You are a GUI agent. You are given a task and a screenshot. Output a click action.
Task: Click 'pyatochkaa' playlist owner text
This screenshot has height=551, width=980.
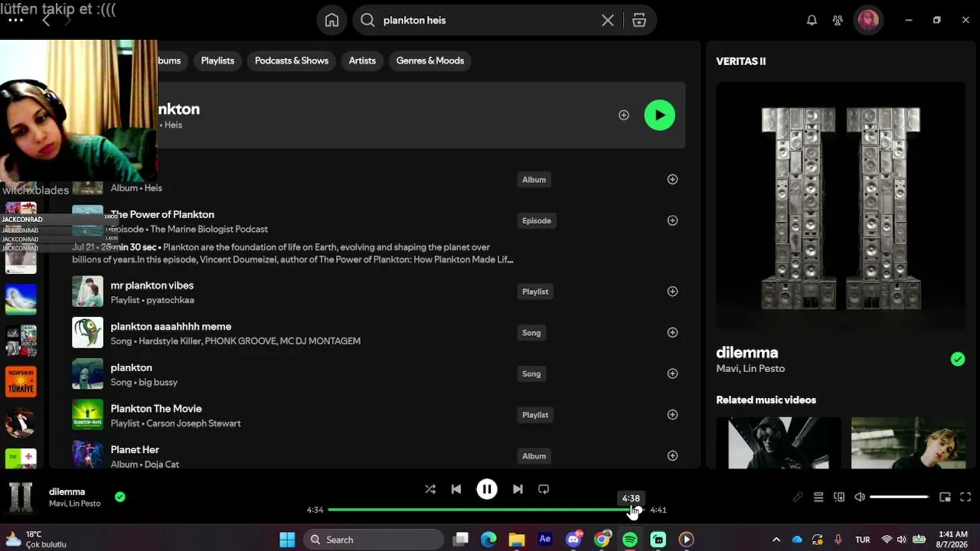pyautogui.click(x=170, y=300)
